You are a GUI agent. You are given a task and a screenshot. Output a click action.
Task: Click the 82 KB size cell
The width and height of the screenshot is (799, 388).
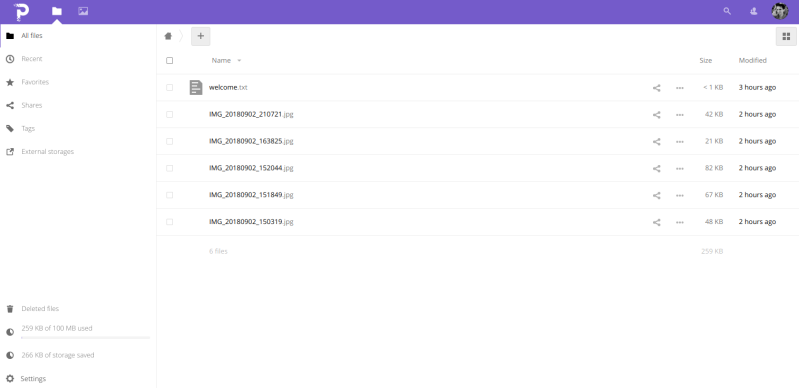coord(714,168)
